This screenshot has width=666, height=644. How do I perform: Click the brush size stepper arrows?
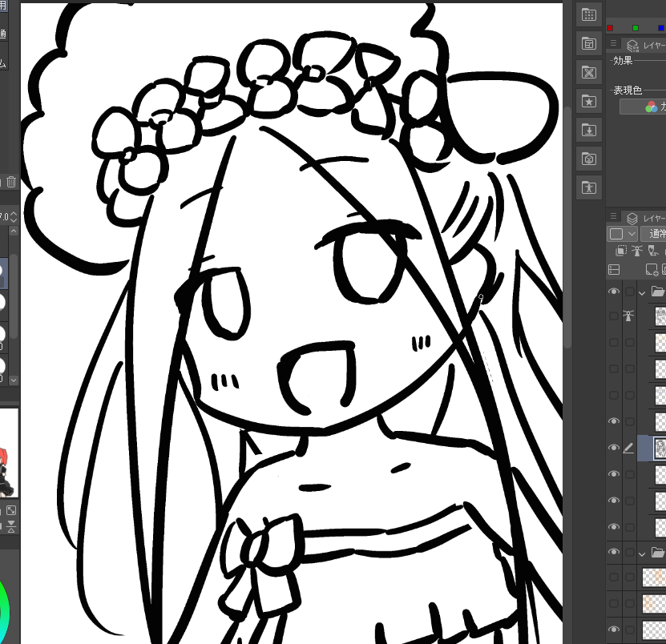14,217
